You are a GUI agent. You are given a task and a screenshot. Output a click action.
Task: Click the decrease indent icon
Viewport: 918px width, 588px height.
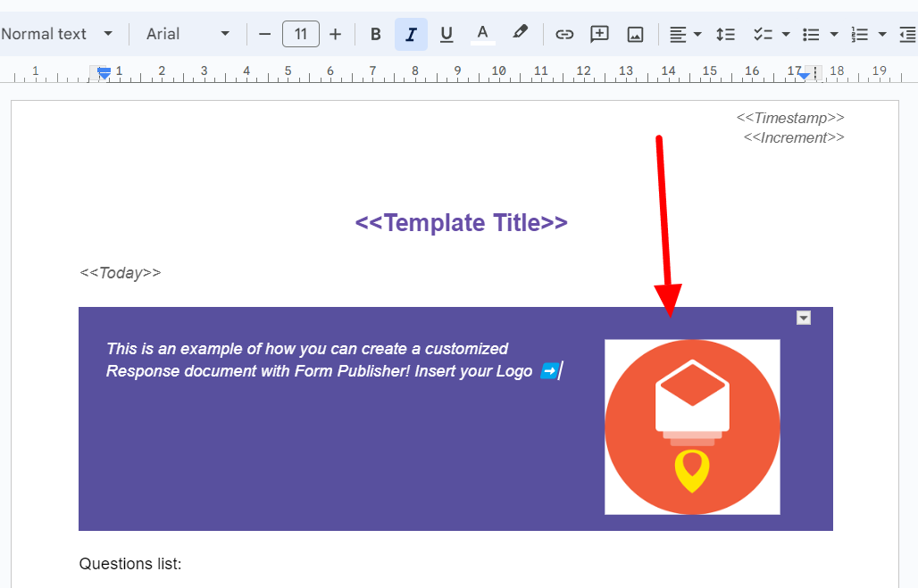coord(907,34)
